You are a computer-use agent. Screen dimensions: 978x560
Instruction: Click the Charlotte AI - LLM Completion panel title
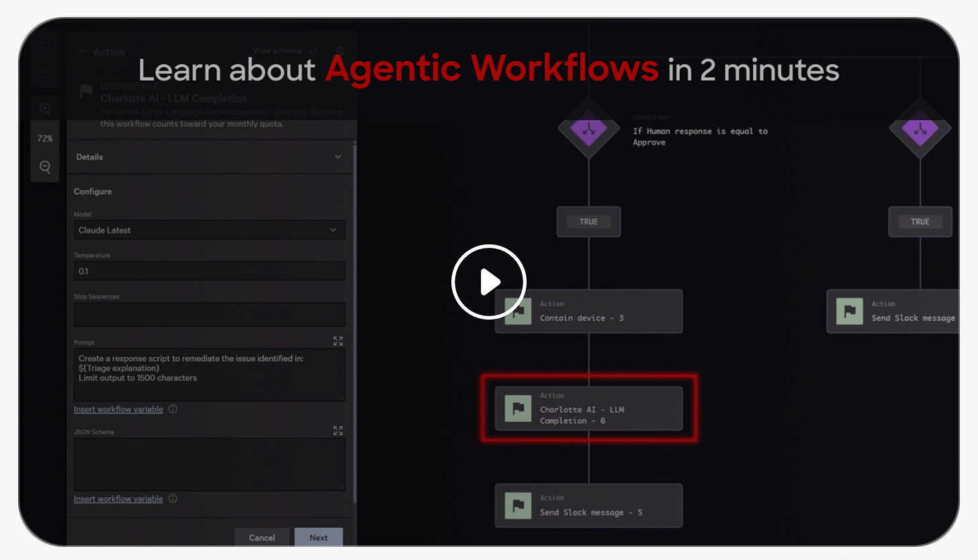[x=173, y=98]
